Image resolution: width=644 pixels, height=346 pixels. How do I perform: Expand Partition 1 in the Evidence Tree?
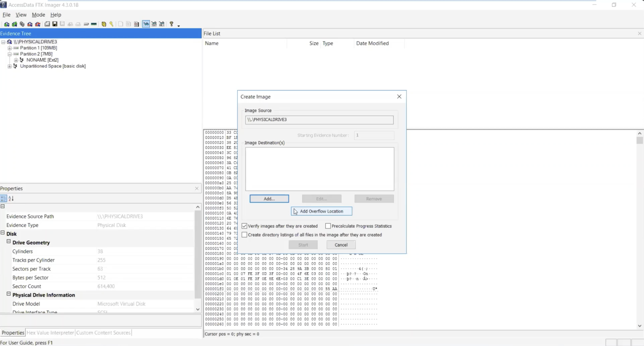click(x=10, y=48)
